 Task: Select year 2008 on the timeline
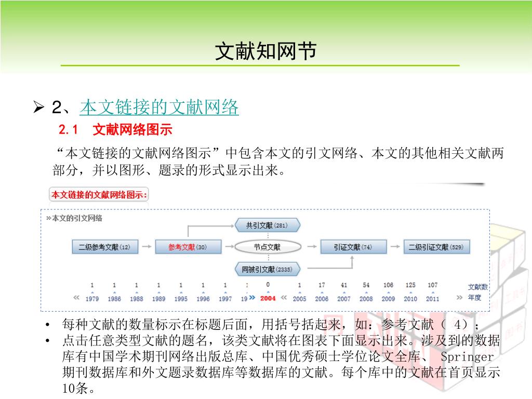tap(366, 299)
